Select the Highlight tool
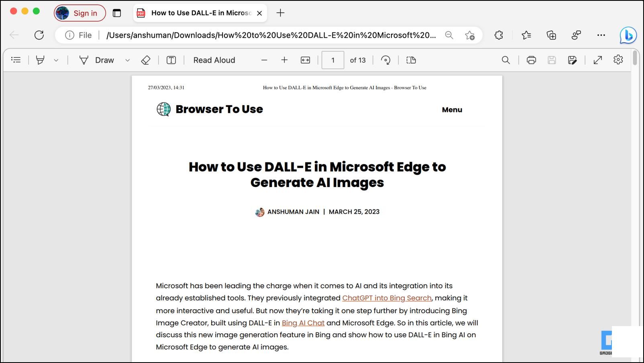The width and height of the screenshot is (644, 363). point(40,60)
